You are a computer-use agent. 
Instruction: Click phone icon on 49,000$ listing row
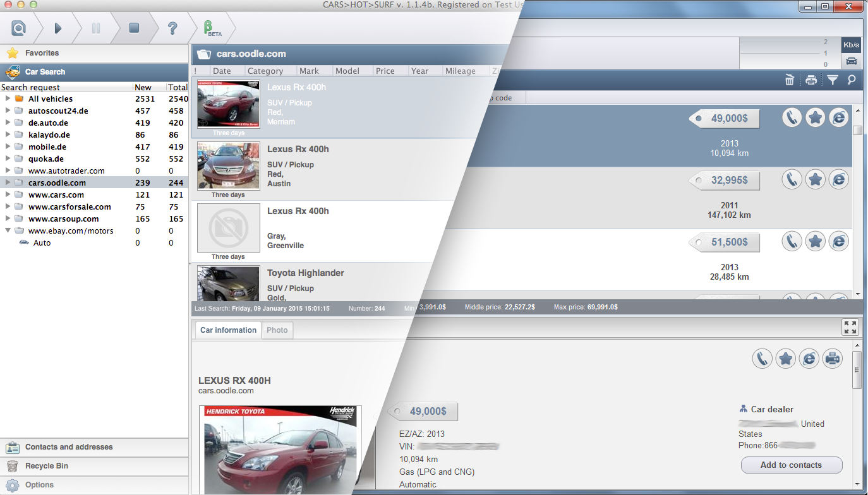click(792, 117)
